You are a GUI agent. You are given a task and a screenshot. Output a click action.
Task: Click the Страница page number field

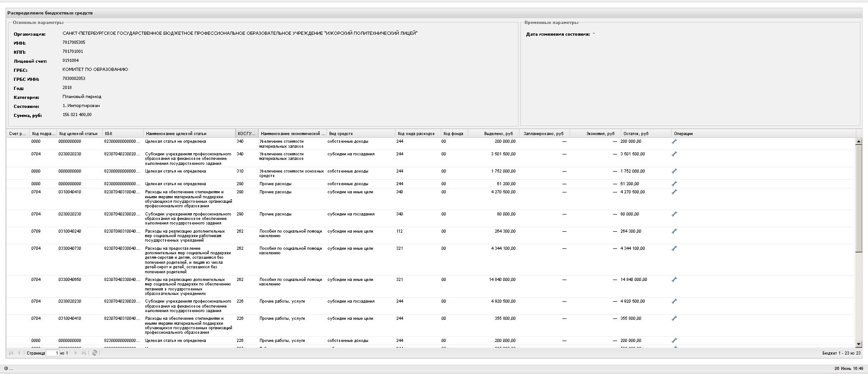pyautogui.click(x=52, y=353)
